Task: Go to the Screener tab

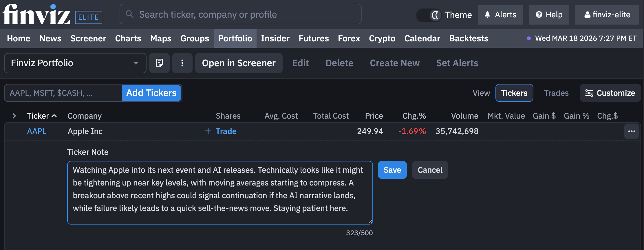Action: point(88,38)
